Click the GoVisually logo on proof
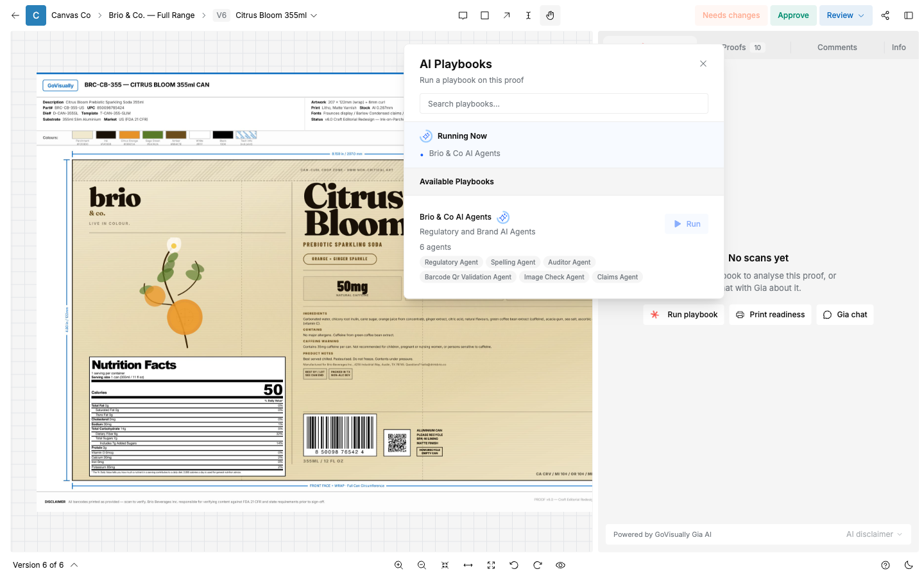The width and height of the screenshot is (924, 578). pyautogui.click(x=60, y=85)
